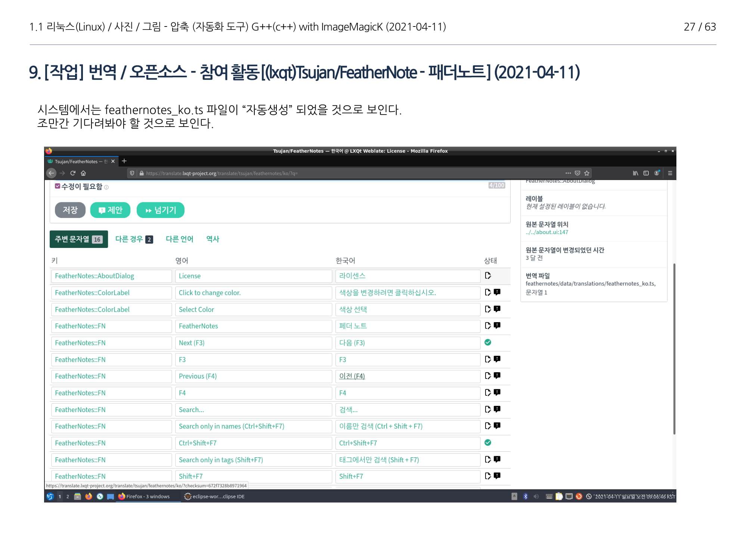The height and width of the screenshot is (560, 747).
Task: Open Firefox library icon
Action: tap(635, 173)
